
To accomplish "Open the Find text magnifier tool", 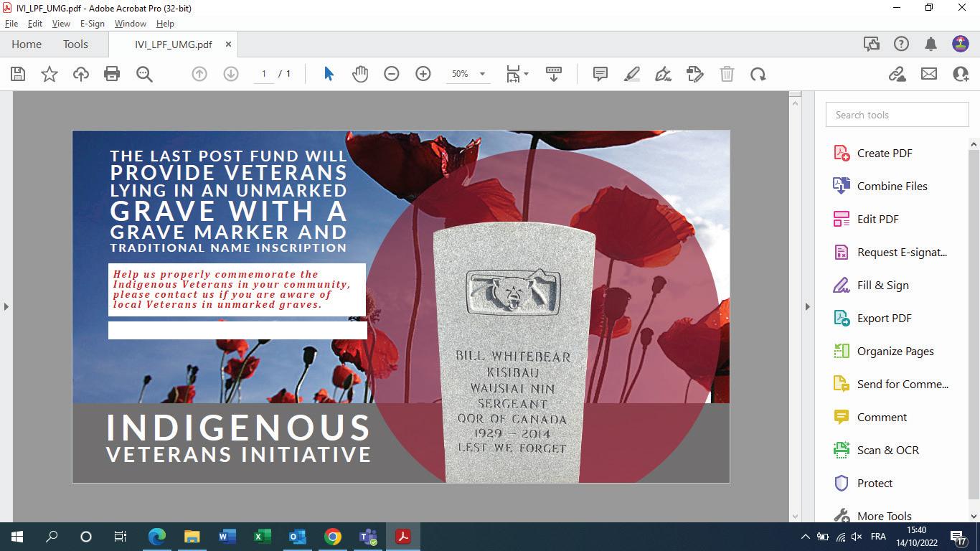I will click(144, 74).
